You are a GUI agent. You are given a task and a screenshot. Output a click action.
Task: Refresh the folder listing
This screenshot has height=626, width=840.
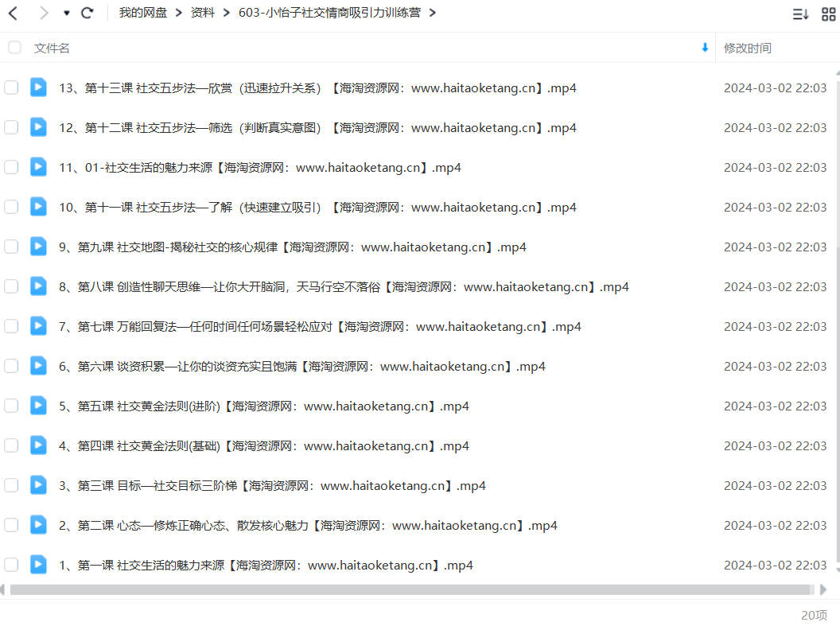point(87,13)
